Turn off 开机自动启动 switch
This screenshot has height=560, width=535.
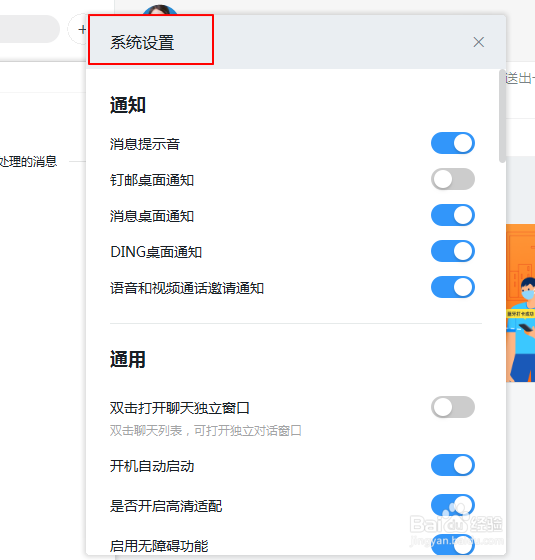coord(452,465)
